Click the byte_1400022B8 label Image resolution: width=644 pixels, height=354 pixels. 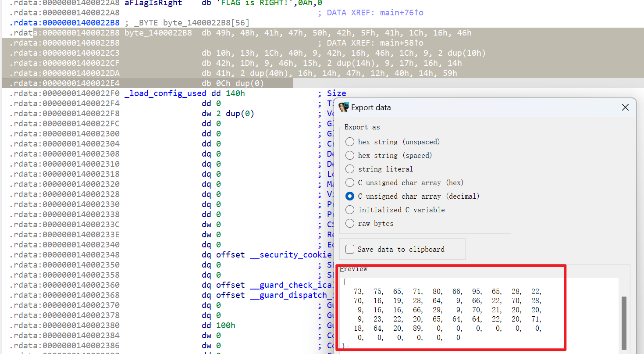158,33
